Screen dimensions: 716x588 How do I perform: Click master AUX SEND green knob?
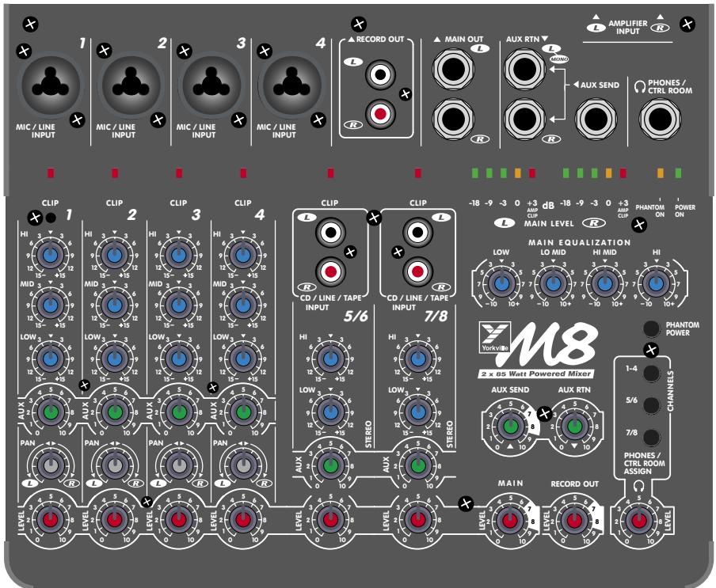pos(510,426)
